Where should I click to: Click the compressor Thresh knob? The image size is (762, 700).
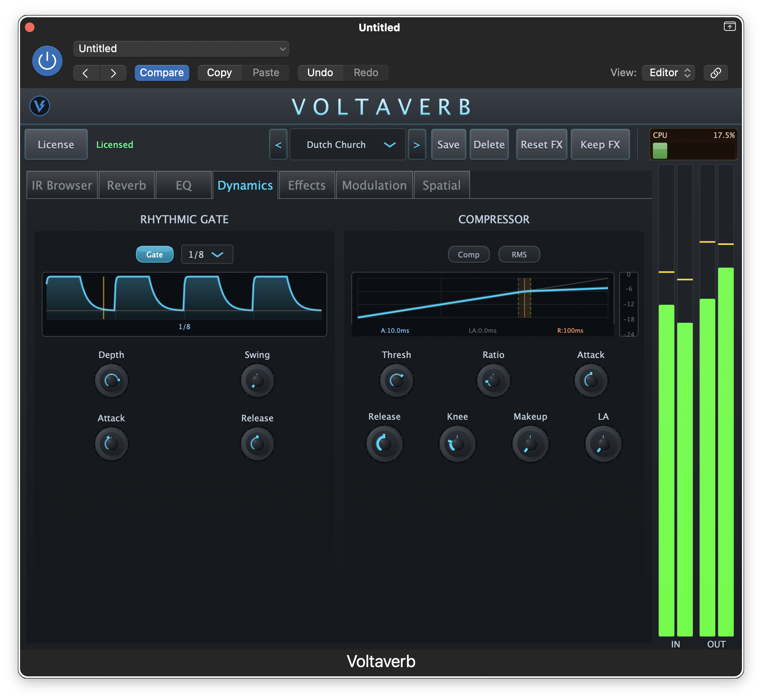396,380
